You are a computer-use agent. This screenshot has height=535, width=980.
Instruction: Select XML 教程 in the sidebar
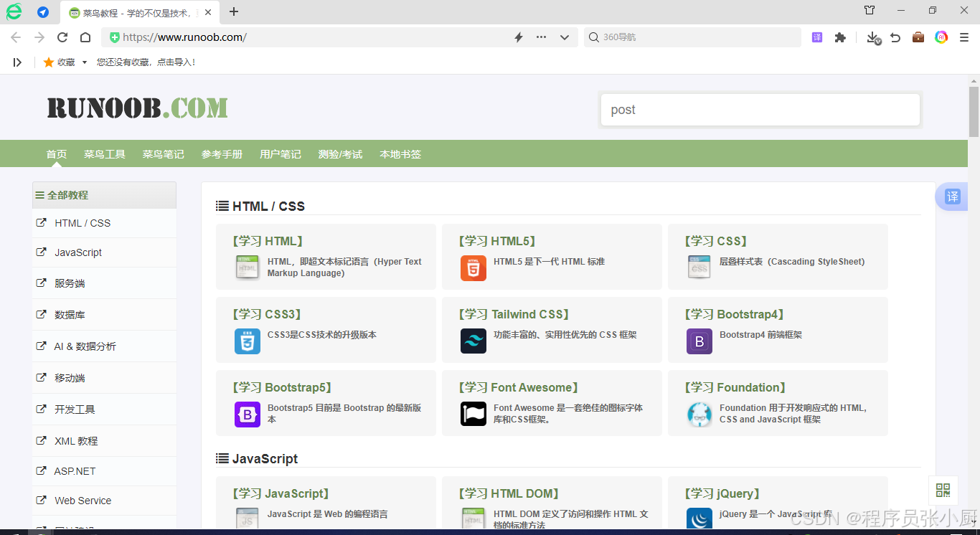104,441
